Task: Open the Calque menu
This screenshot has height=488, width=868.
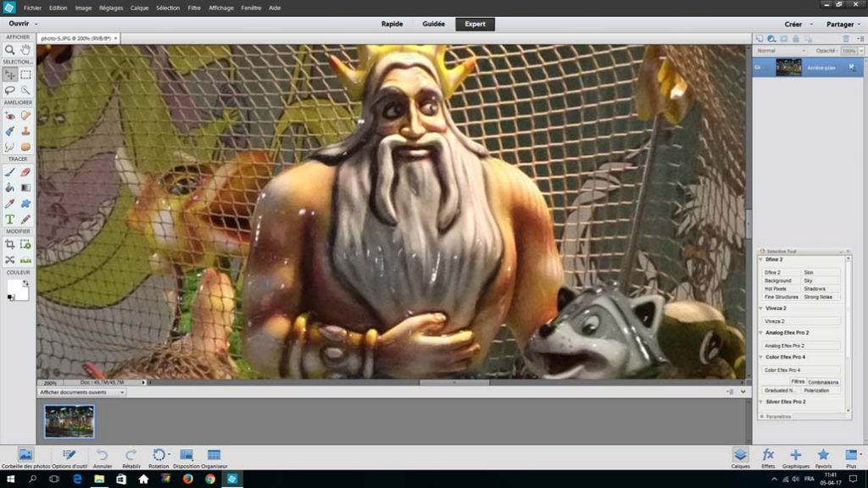Action: tap(139, 8)
